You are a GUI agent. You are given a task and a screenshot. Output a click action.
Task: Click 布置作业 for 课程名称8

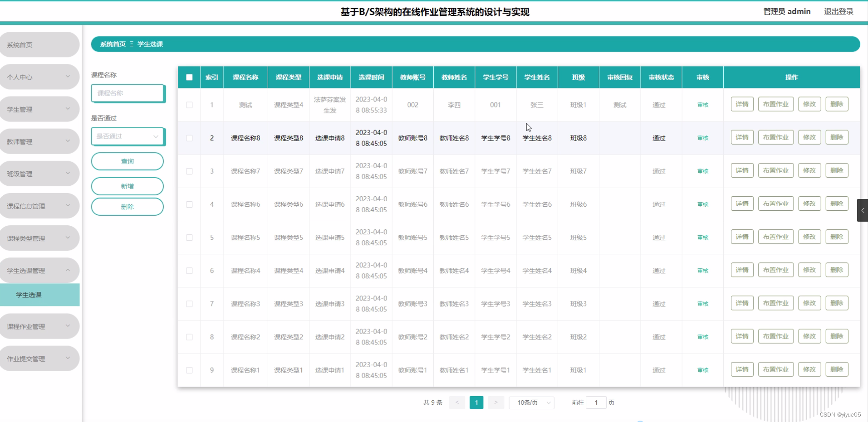tap(775, 137)
